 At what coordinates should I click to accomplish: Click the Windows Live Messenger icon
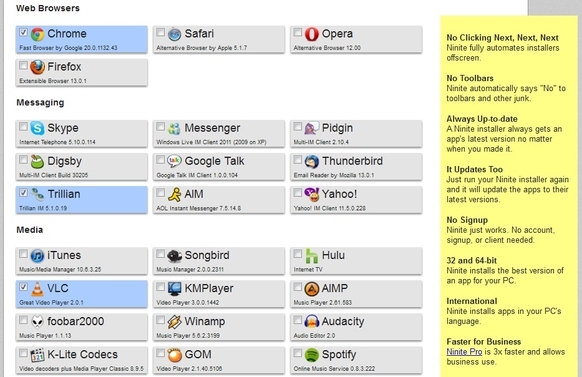(174, 128)
